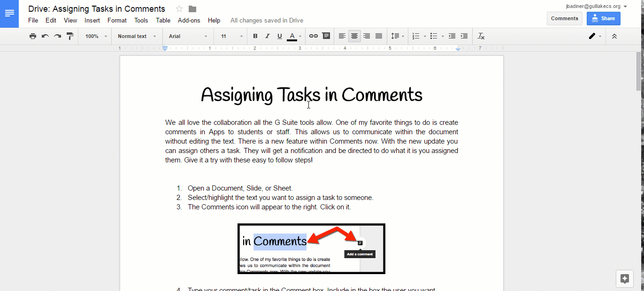Open the Arial font dropdown
644x291 pixels.
pyautogui.click(x=188, y=36)
